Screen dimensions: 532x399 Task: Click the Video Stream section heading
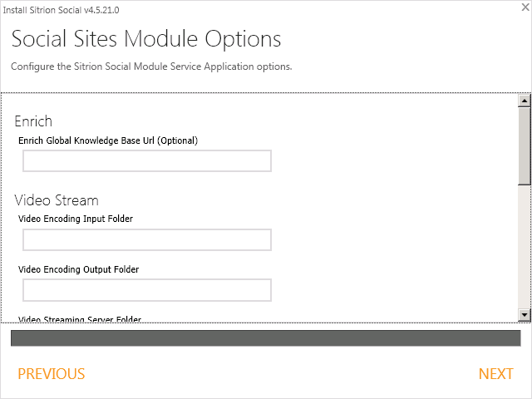pyautogui.click(x=57, y=200)
